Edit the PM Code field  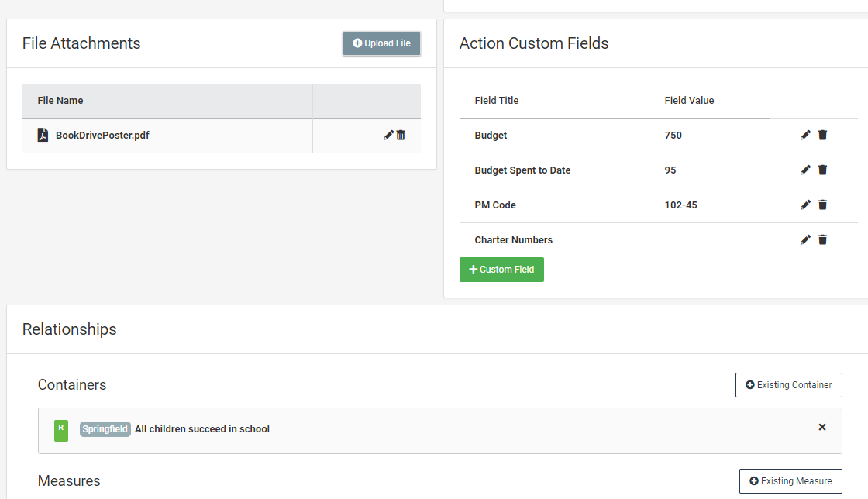coord(805,205)
